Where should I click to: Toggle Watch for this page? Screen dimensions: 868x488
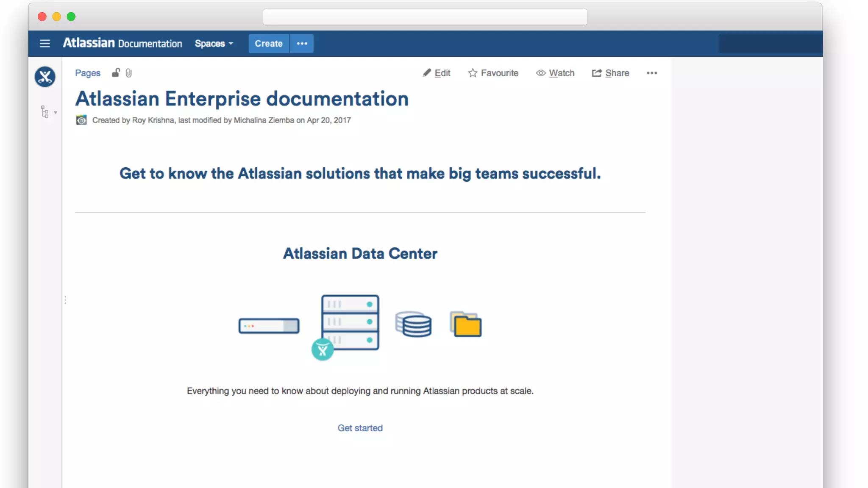555,73
